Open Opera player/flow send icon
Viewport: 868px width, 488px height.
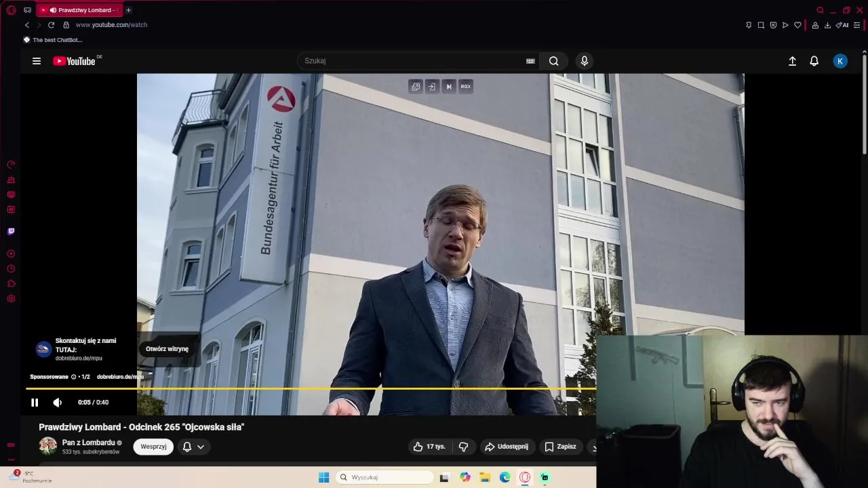point(785,25)
